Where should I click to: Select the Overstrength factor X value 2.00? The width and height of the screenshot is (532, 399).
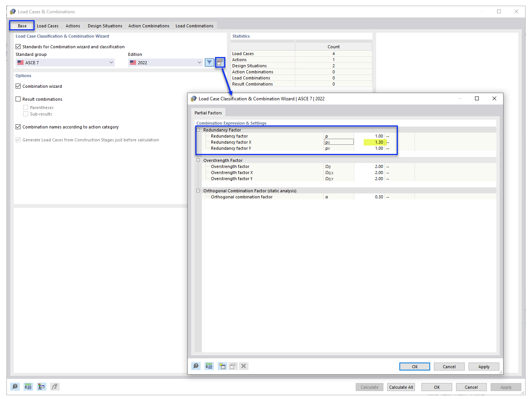(x=369, y=173)
